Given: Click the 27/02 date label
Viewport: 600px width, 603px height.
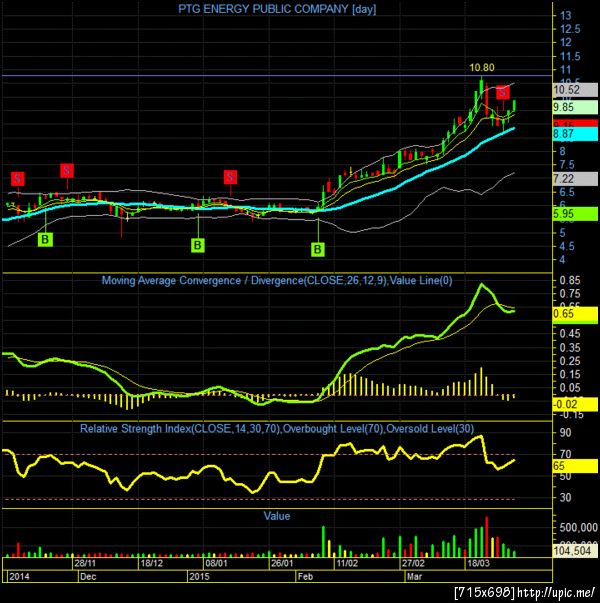Looking at the screenshot, I should point(413,563).
